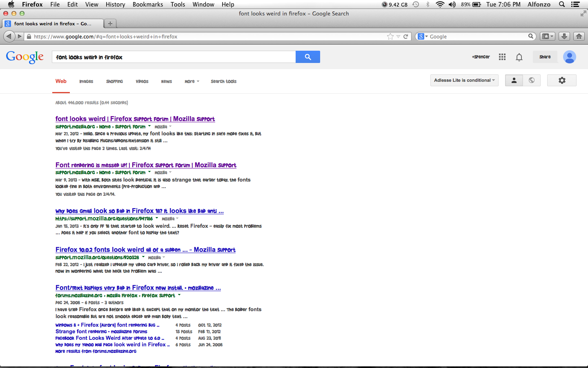Click the Firefox back arrow button
Viewport: 588px width, 368px height.
[9, 36]
